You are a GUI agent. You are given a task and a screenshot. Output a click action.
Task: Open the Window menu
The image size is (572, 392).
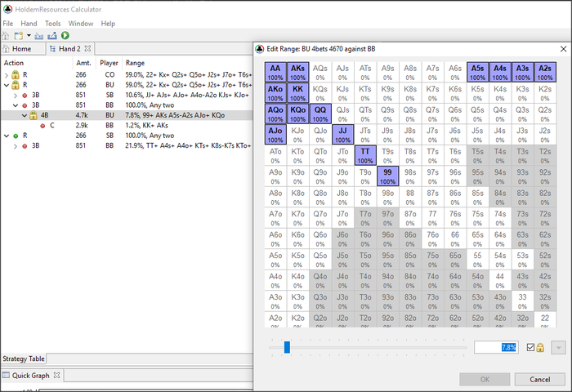pyautogui.click(x=81, y=24)
